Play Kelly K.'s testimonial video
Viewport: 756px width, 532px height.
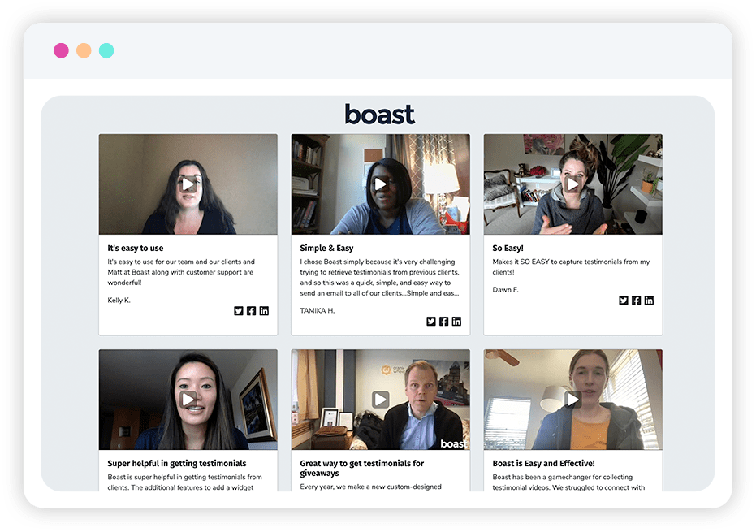188,184
